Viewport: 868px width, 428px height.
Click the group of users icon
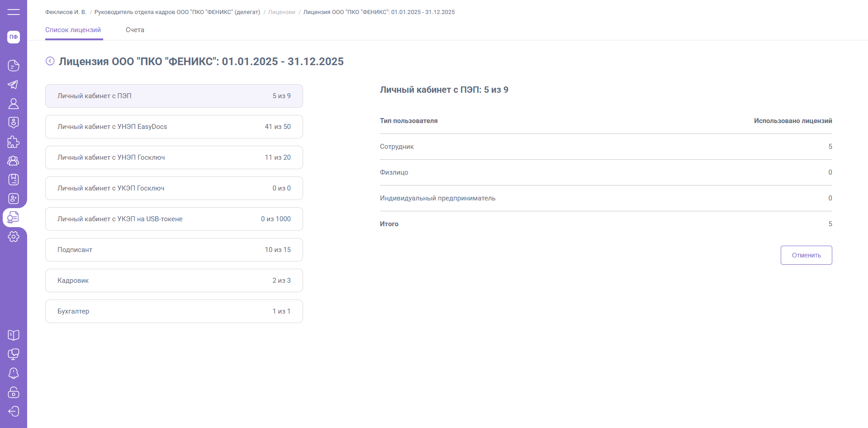[x=14, y=161]
